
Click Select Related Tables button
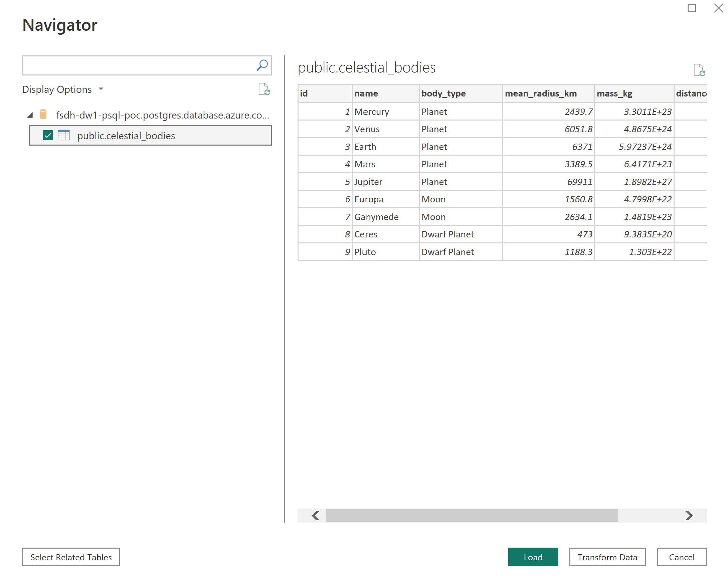click(71, 556)
